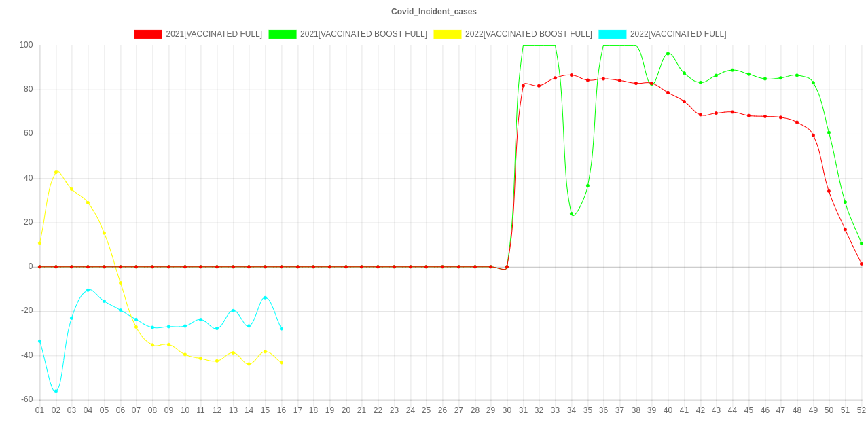This screenshot has height=434, width=868.
Task: Click the green line's point at week 40
Action: [x=668, y=53]
